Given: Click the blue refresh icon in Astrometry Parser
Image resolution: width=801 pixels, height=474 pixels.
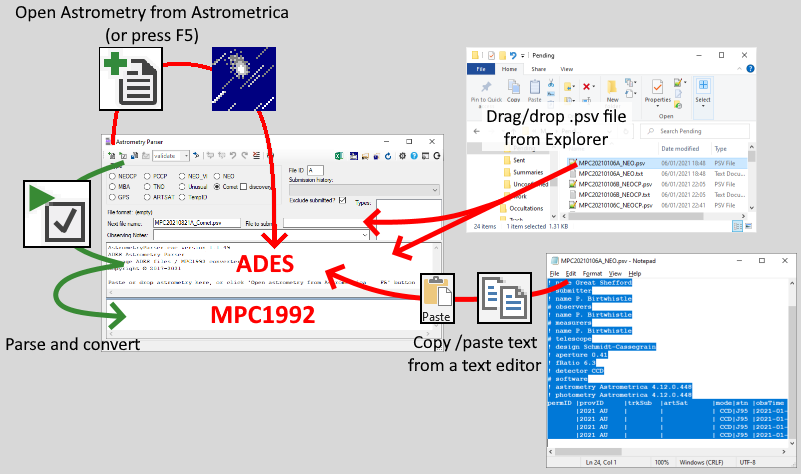Looking at the screenshot, I should pyautogui.click(x=388, y=156).
